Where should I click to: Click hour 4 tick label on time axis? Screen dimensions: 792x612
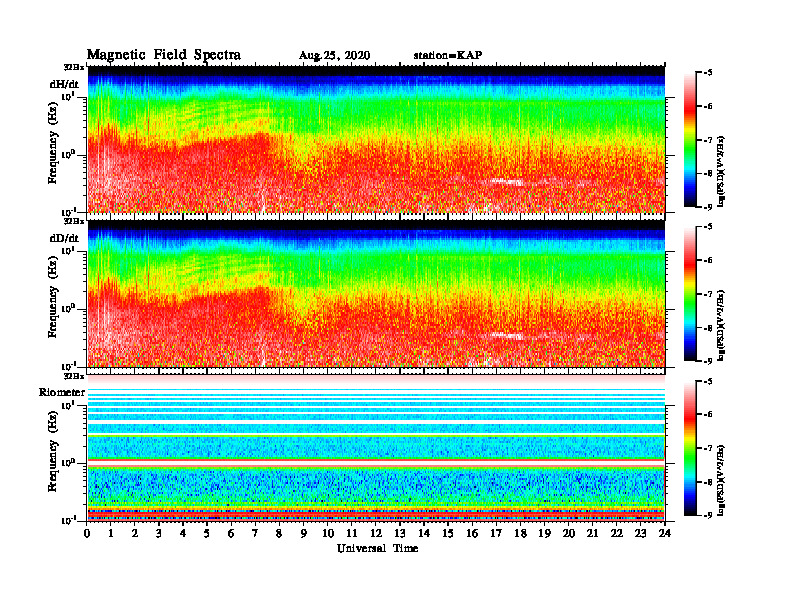click(183, 533)
